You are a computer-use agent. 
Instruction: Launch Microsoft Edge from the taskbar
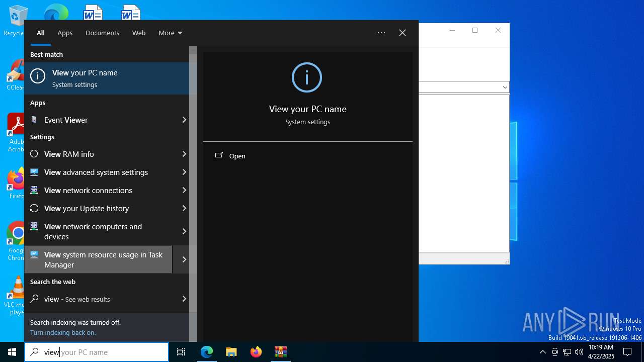point(207,352)
